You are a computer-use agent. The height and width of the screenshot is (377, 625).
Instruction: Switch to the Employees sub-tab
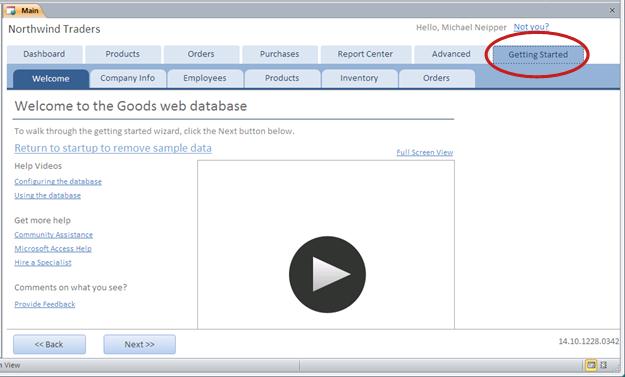tap(205, 79)
